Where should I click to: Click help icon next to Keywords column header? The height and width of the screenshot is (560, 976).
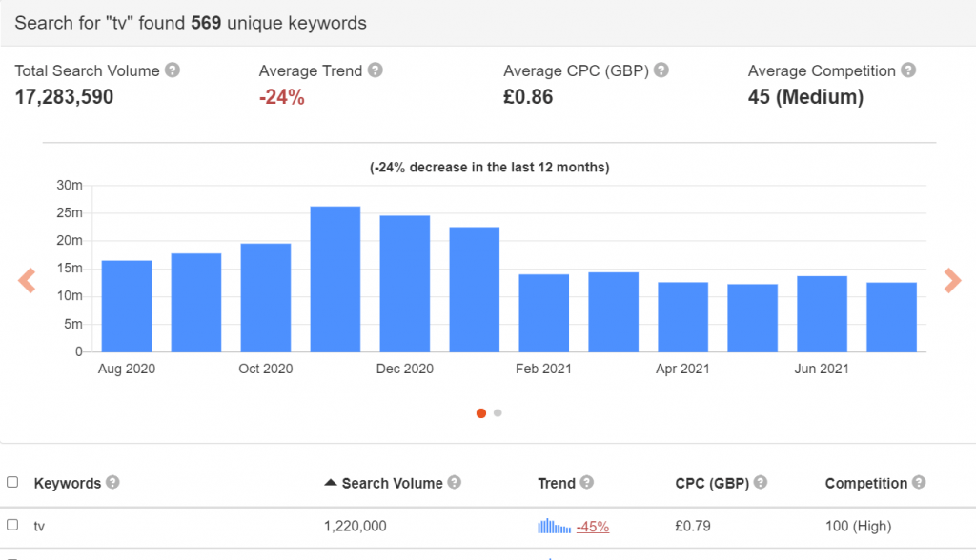coord(112,483)
